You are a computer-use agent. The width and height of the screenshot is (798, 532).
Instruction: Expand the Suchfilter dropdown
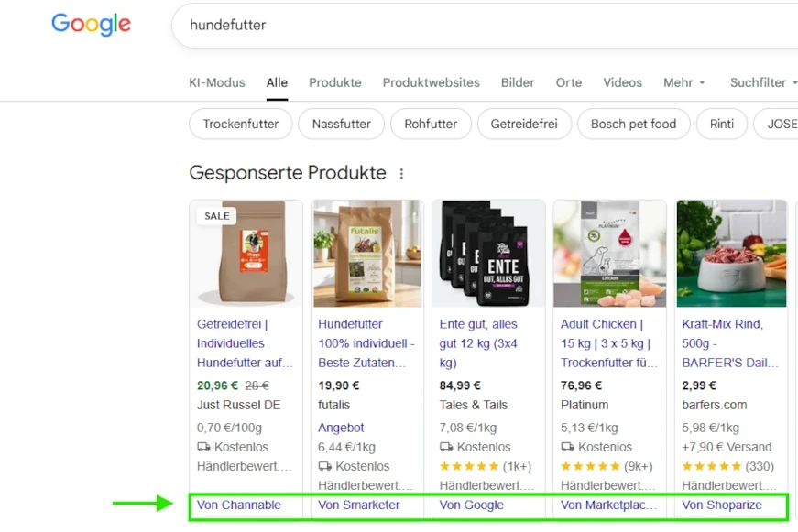763,82
